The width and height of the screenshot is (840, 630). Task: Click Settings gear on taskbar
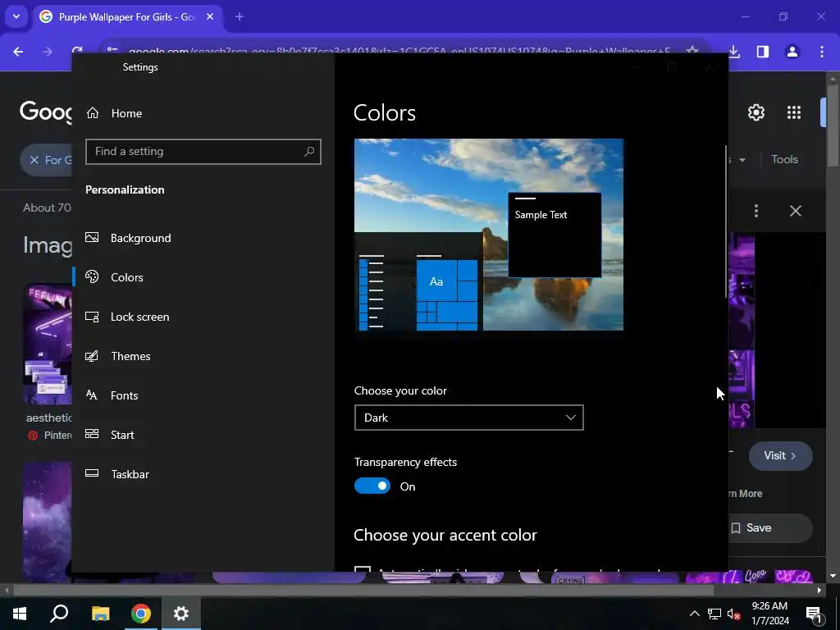[181, 614]
